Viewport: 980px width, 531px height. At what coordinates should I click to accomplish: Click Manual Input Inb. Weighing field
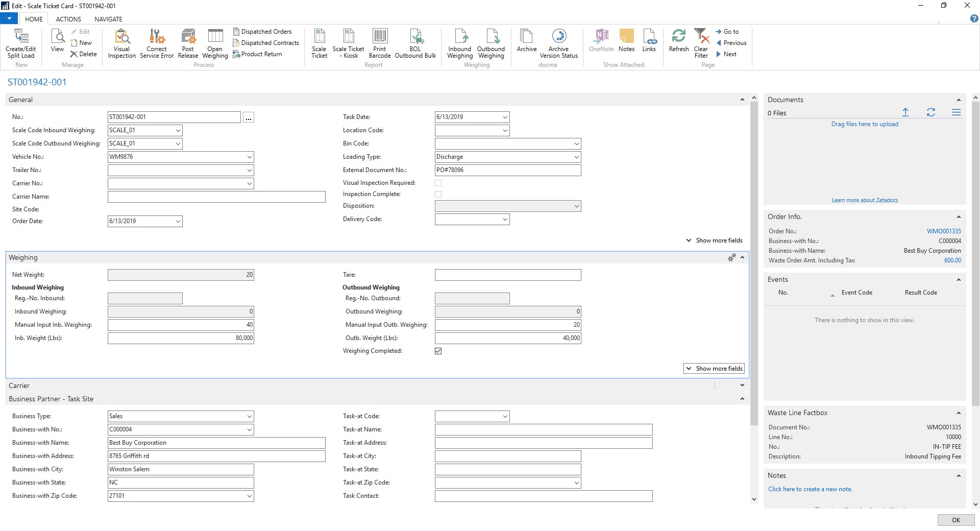click(181, 325)
